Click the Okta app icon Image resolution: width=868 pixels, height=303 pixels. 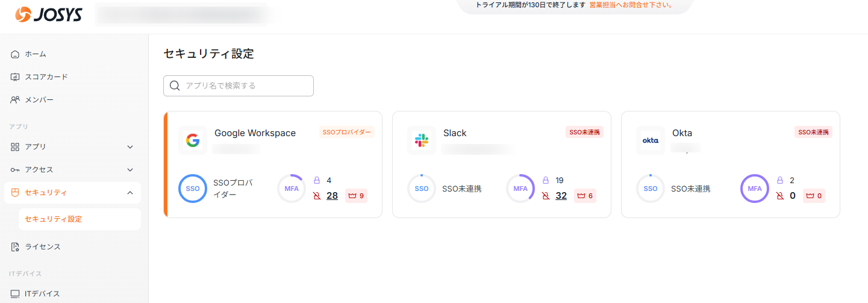pos(651,141)
